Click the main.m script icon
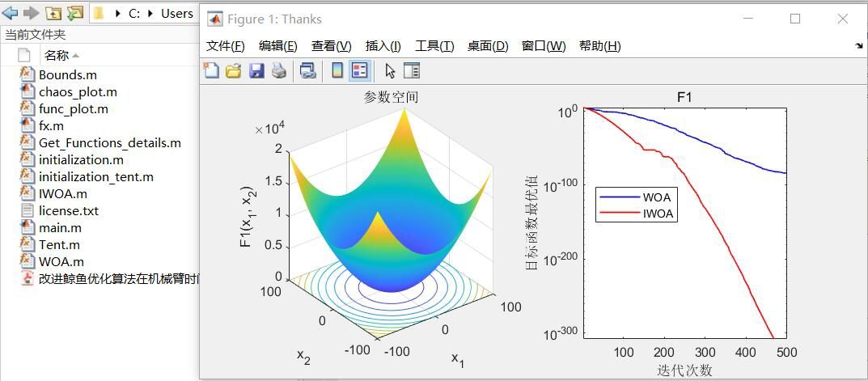 (x=28, y=227)
